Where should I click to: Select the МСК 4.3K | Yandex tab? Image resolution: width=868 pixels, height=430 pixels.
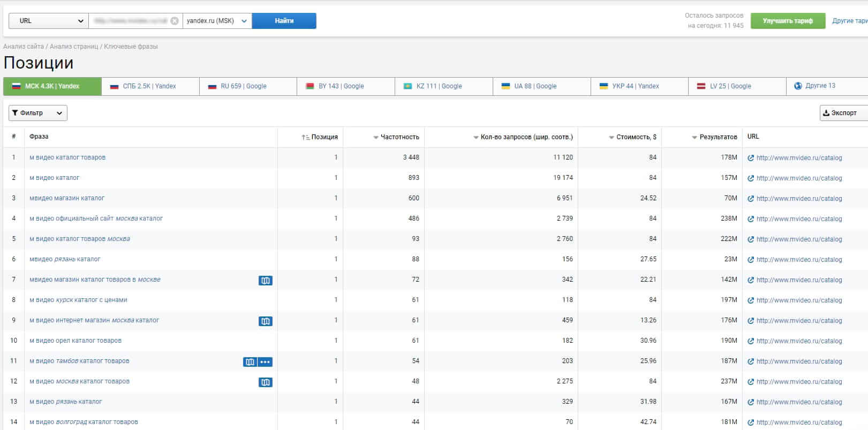[52, 86]
